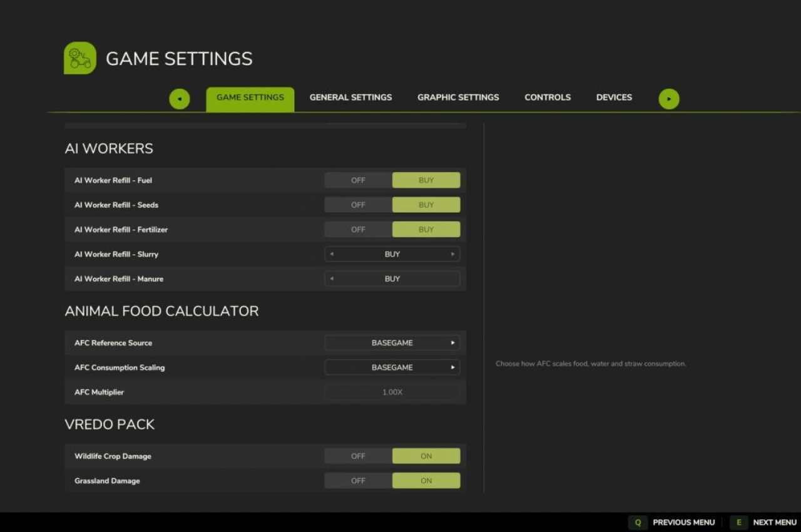Switch to the Graphic Settings tab
Image resolution: width=801 pixels, height=532 pixels.
coord(458,98)
